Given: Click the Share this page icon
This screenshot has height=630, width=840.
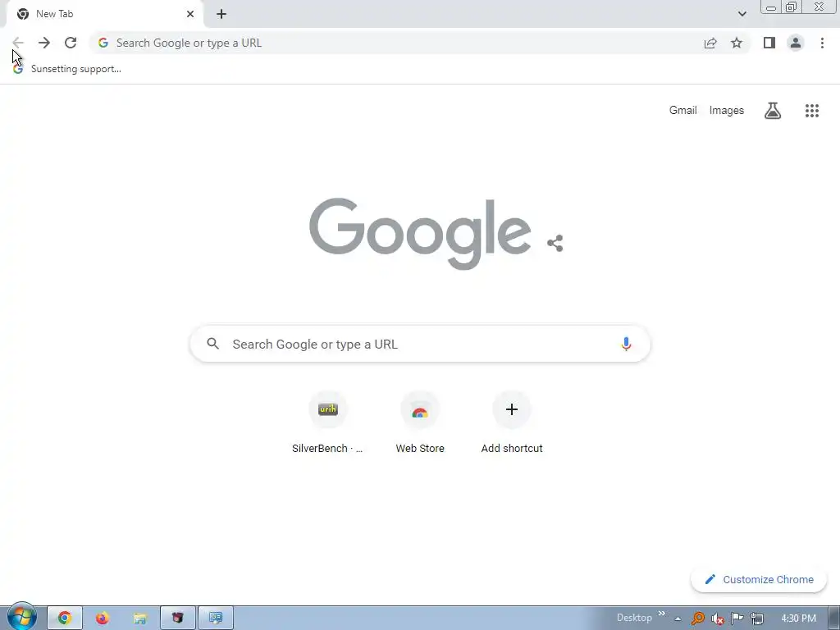Looking at the screenshot, I should (x=710, y=43).
